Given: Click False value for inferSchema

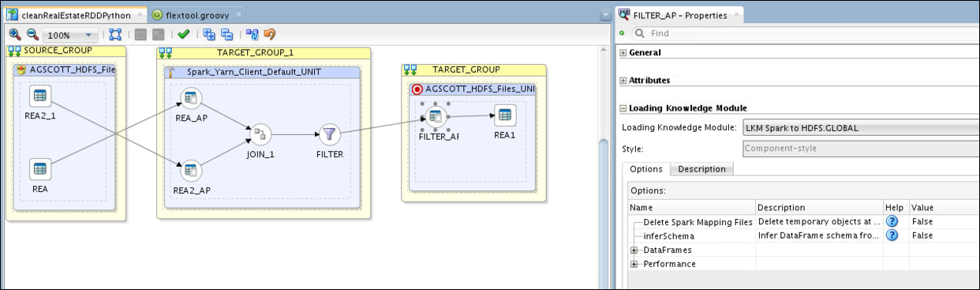Looking at the screenshot, I should coord(922,235).
